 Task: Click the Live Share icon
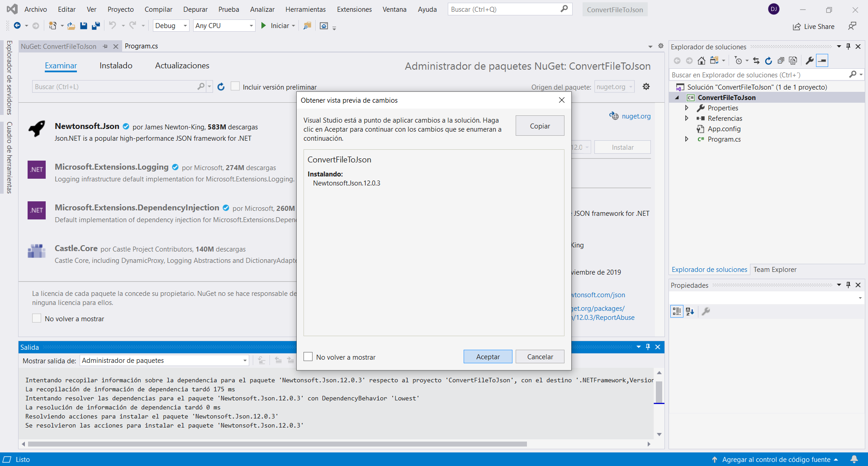tap(797, 27)
